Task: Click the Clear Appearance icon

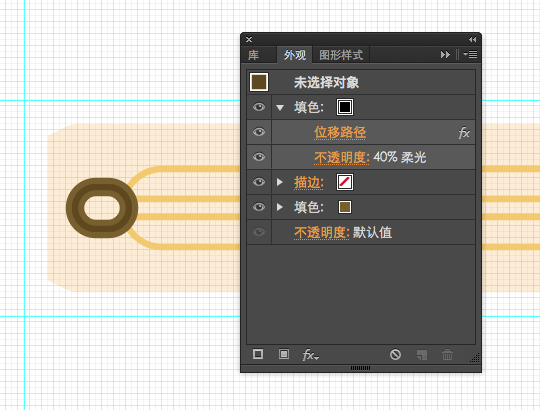Action: 395,354
